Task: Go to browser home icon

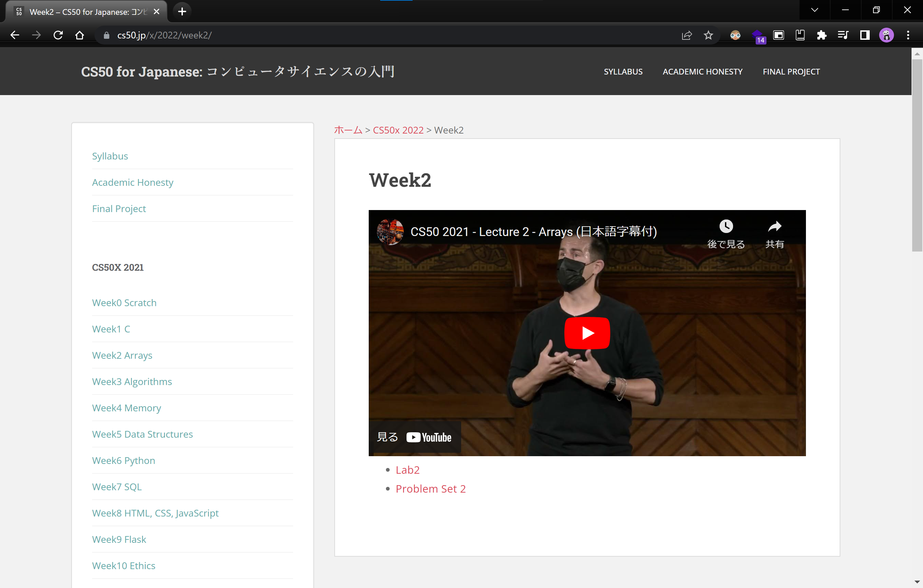Action: point(79,35)
